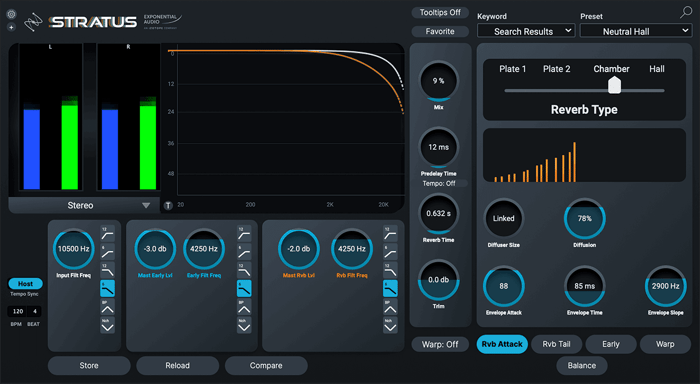Select Rvb filter notch (Nch) shape
The height and width of the screenshot is (384, 700).
(x=390, y=325)
